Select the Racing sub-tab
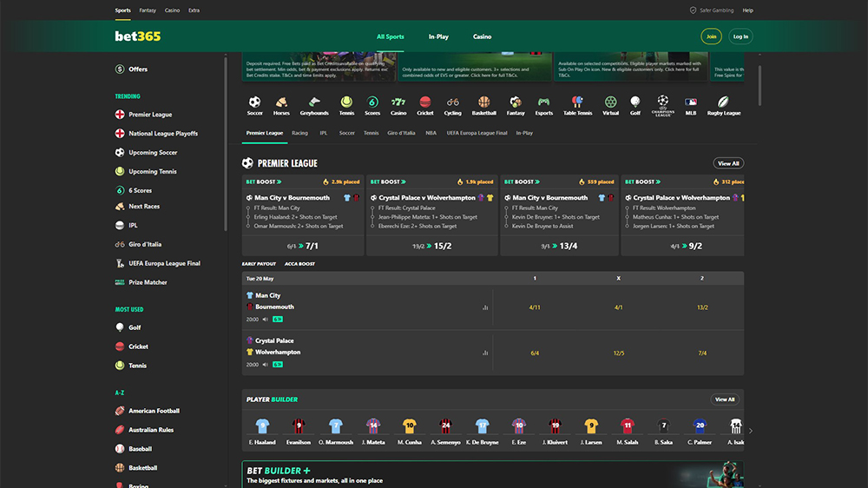Screen dimensions: 868x488 [299, 133]
